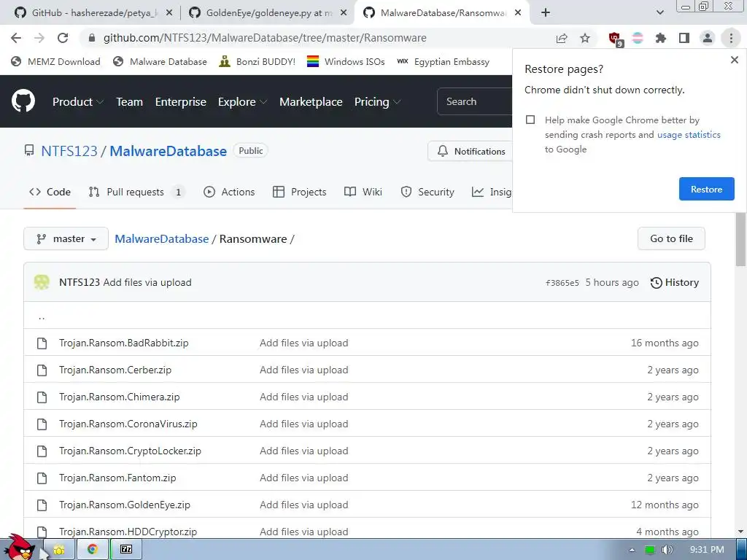Click the file icon beside Trojan.Ransom.Cerber.zip
The image size is (747, 560).
coord(42,370)
